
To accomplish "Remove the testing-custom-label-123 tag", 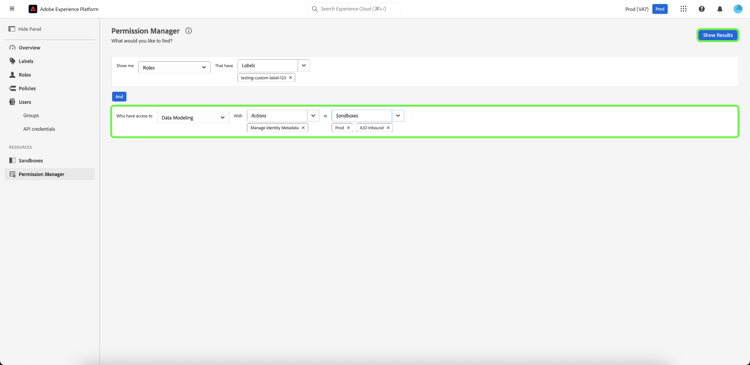I will (290, 77).
